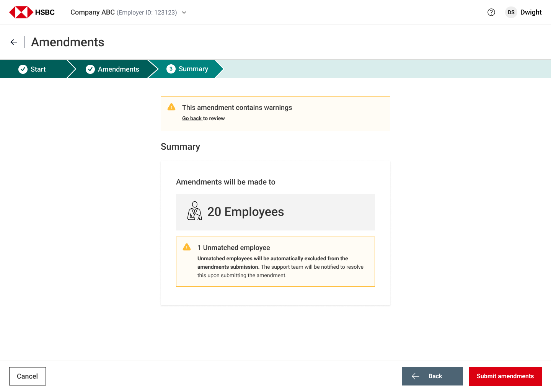Submit amendments with the red button
The image size is (551, 392).
505,376
